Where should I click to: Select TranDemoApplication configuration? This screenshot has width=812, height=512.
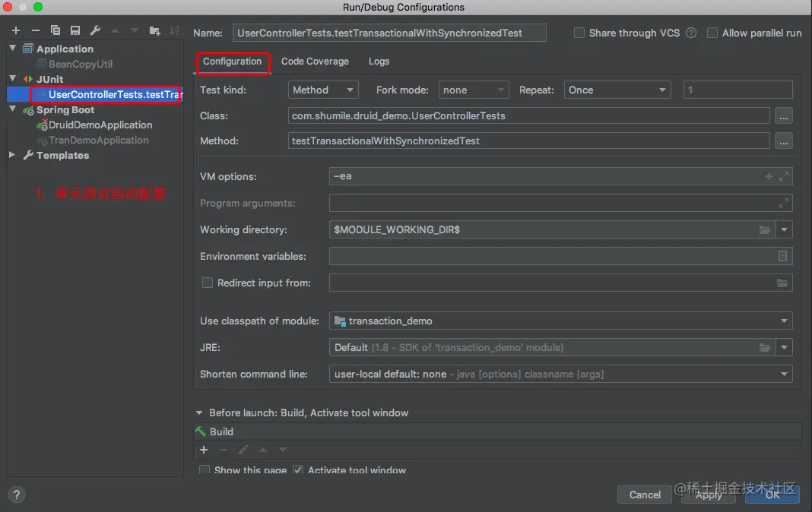click(x=98, y=140)
